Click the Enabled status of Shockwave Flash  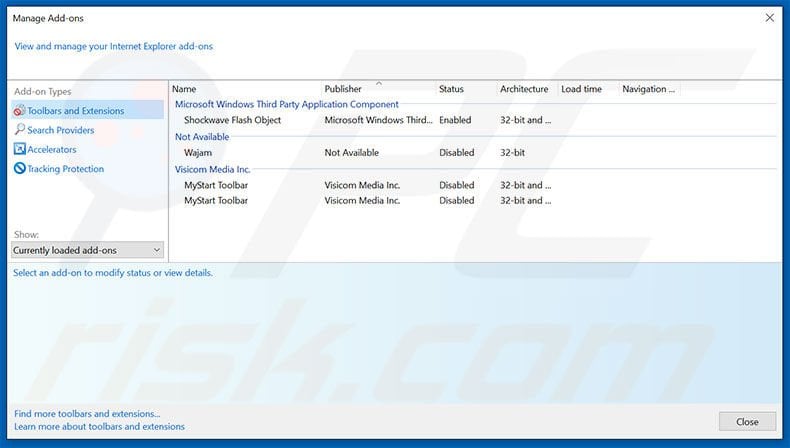tap(455, 120)
